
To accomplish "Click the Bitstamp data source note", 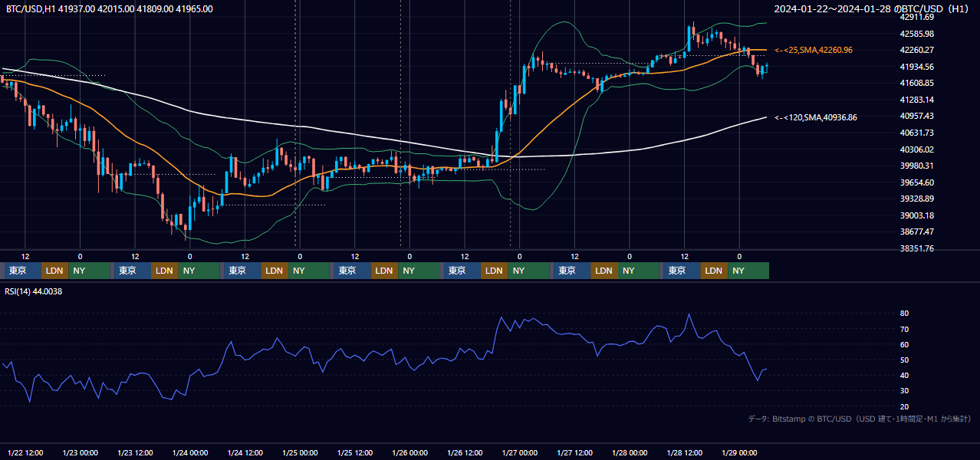I will (860, 419).
